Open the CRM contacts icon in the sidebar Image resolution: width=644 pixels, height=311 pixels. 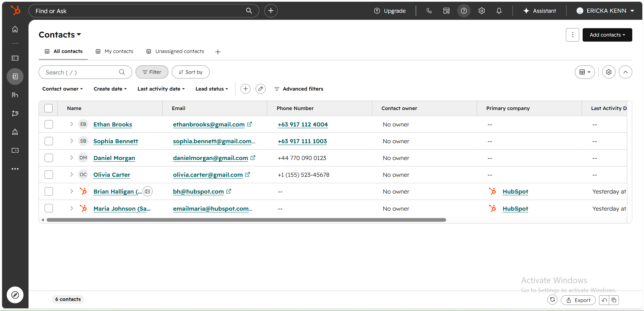15,76
